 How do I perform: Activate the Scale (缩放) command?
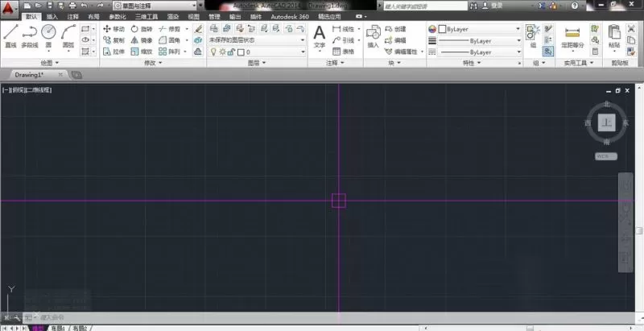coord(142,52)
